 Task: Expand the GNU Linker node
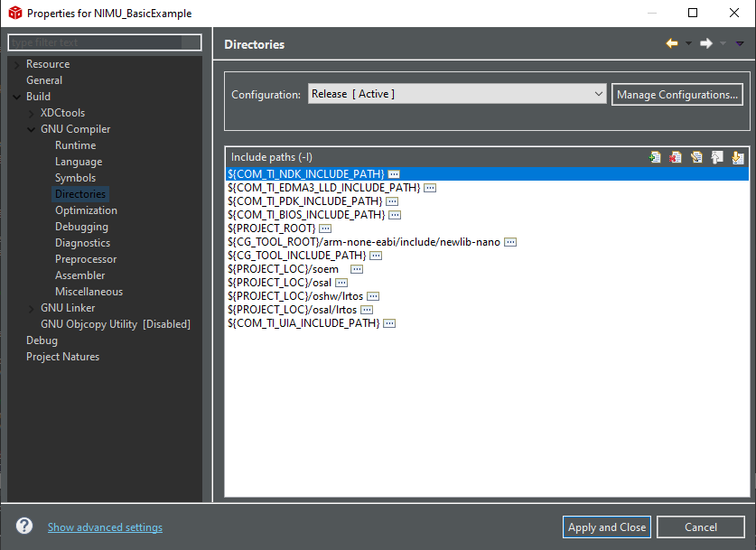[32, 308]
